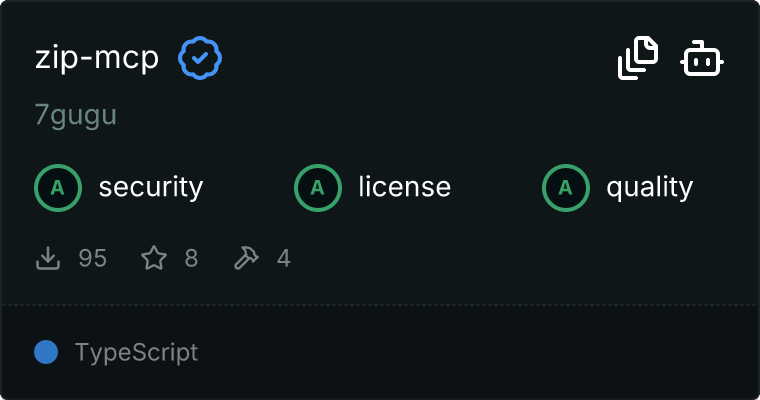Click the blue TypeScript language dot
This screenshot has height=400, width=760.
(46, 352)
